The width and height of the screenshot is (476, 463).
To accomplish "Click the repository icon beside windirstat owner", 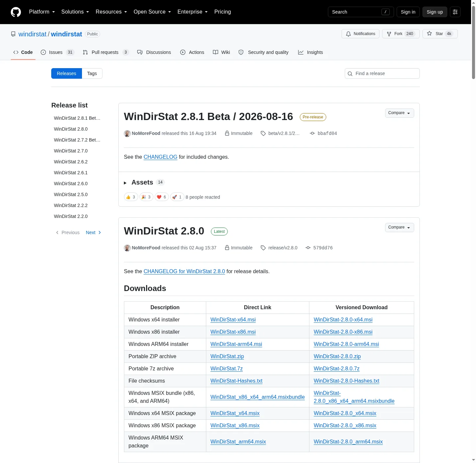I will tap(13, 34).
